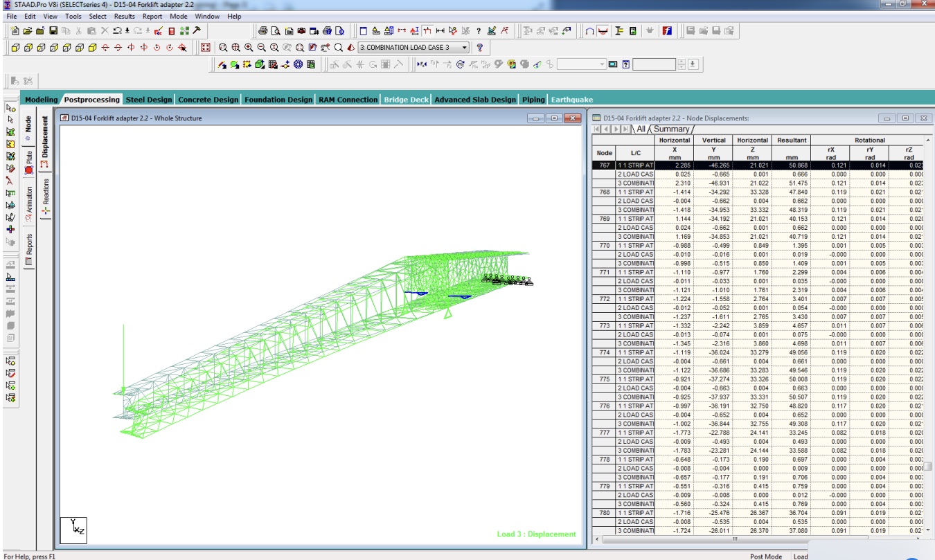
Task: Click the Run Analysis blue-red icon
Action: tap(667, 30)
